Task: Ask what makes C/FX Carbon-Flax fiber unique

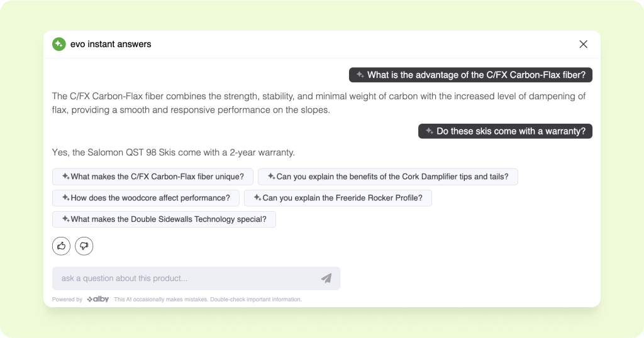Action: tap(153, 177)
